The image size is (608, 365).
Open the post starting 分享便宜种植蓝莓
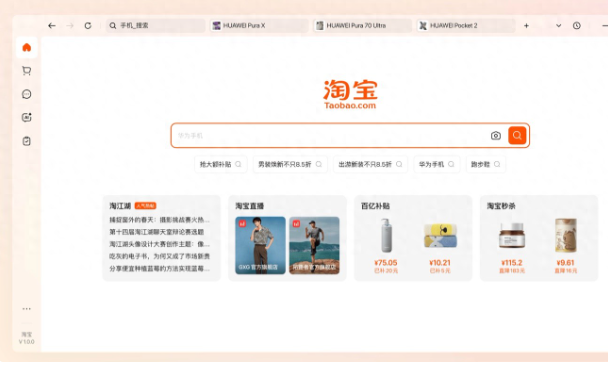point(159,268)
